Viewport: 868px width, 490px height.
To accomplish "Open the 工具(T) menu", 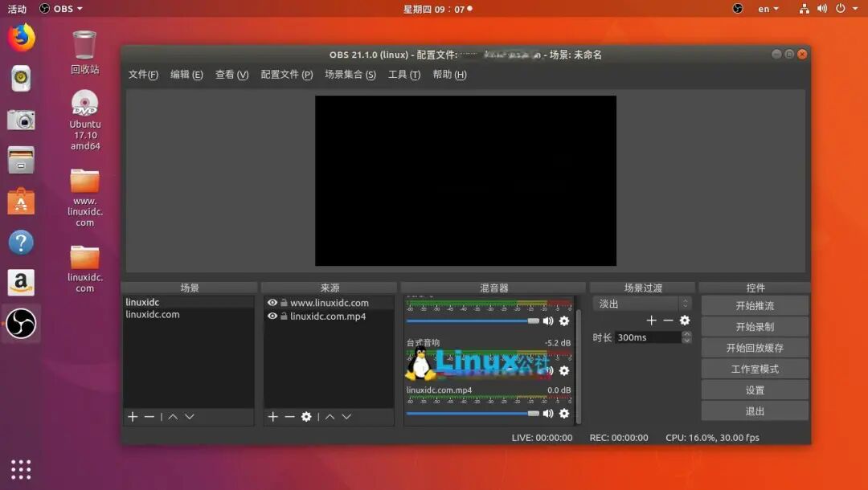I will coord(404,74).
